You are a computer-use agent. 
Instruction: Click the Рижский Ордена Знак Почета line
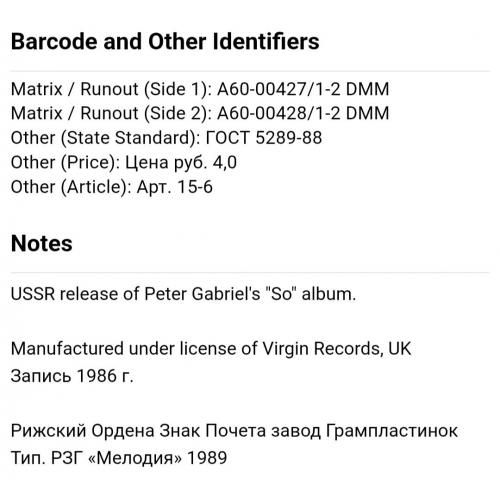234,431
